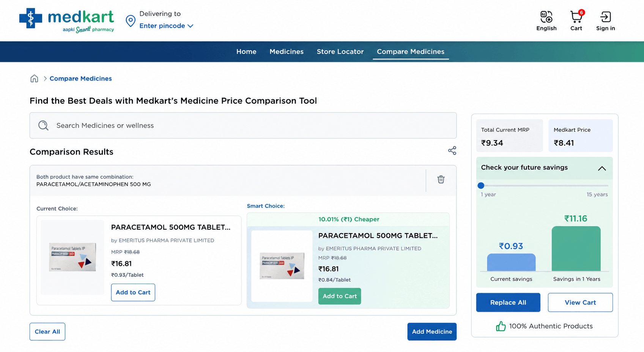Select the Compare Medicines tab
Viewport: 644px width, 352px height.
click(x=411, y=52)
